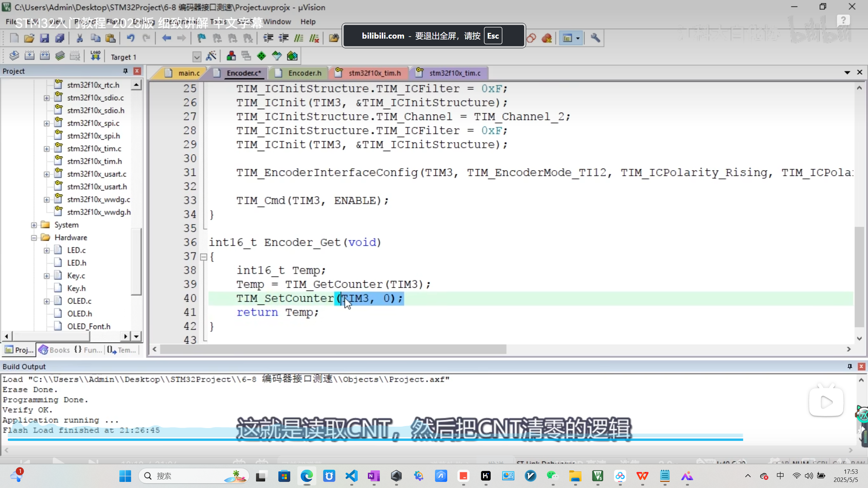Open the Help menu

308,22
